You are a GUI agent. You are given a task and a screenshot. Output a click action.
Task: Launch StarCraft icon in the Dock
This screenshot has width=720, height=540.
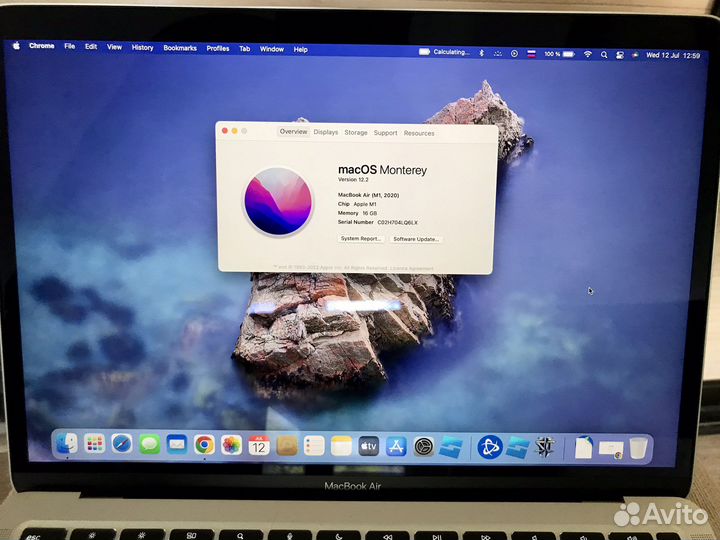[x=545, y=447]
